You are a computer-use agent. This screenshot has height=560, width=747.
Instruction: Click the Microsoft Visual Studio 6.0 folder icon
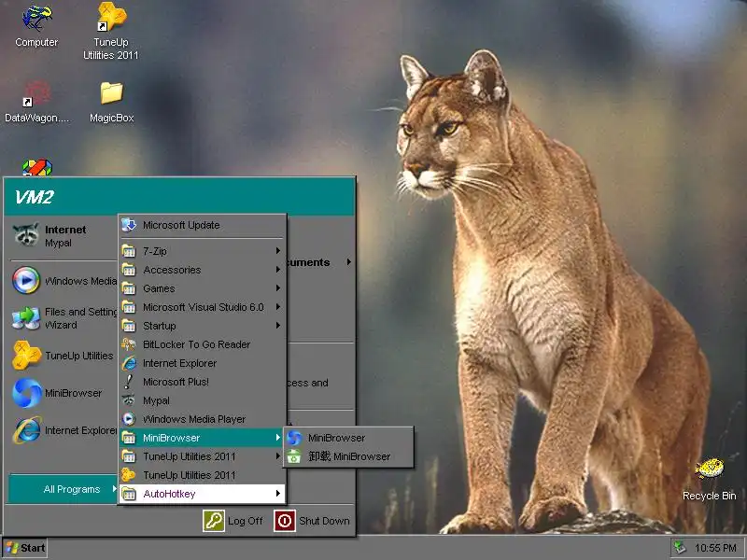[129, 307]
